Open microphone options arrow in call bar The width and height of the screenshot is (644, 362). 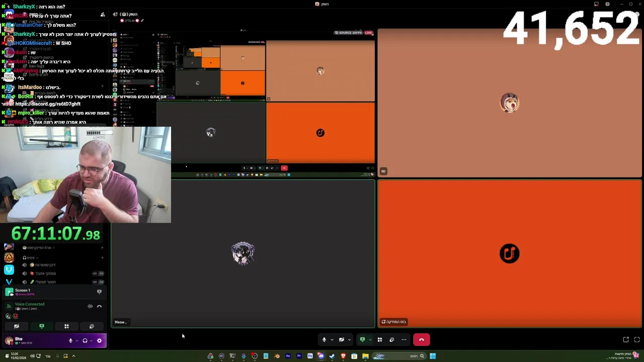[x=332, y=340]
